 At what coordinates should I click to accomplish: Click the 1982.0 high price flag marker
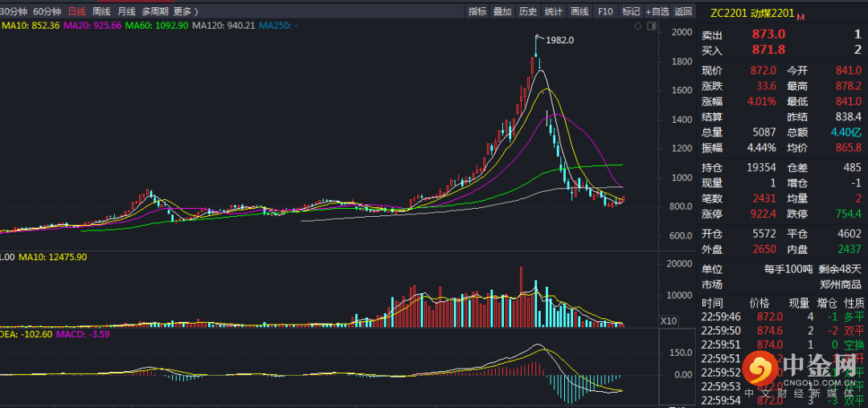point(539,37)
